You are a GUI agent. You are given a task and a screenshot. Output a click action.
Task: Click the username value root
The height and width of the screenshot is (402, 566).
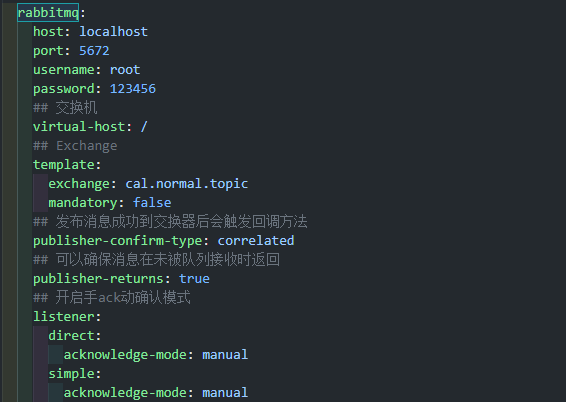[125, 70]
